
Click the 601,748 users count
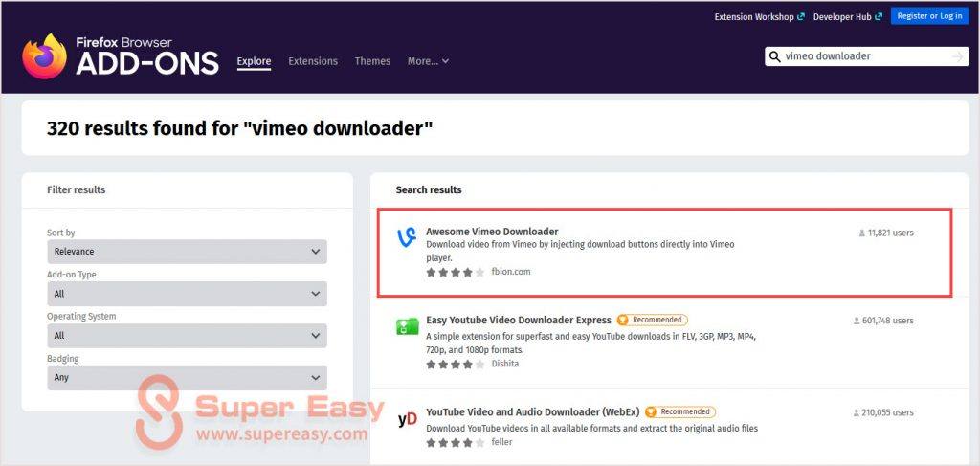pyautogui.click(x=883, y=321)
